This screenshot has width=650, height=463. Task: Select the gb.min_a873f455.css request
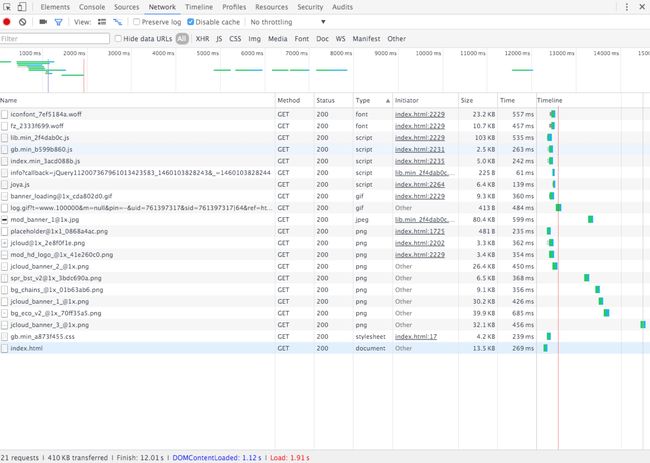point(43,337)
